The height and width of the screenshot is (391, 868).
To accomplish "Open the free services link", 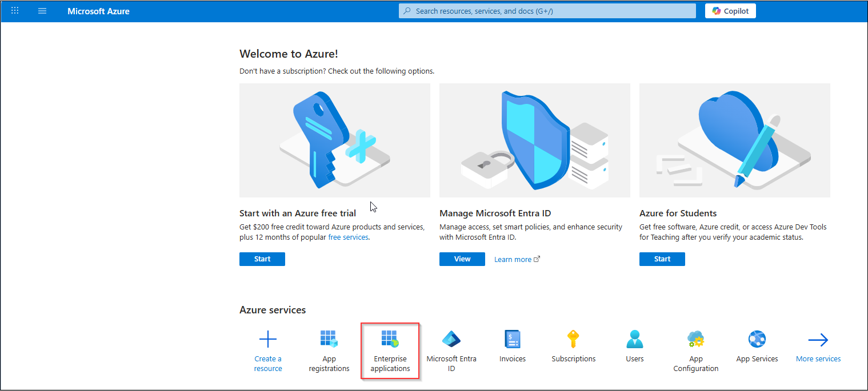I will [x=348, y=237].
